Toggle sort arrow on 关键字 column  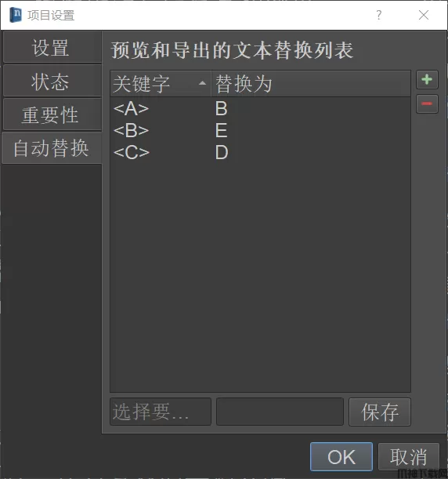(202, 83)
